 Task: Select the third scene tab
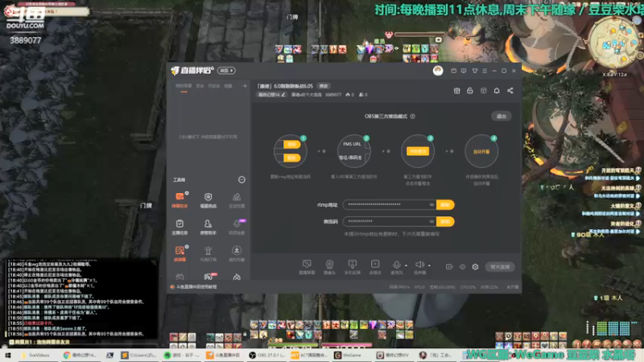pos(214,86)
